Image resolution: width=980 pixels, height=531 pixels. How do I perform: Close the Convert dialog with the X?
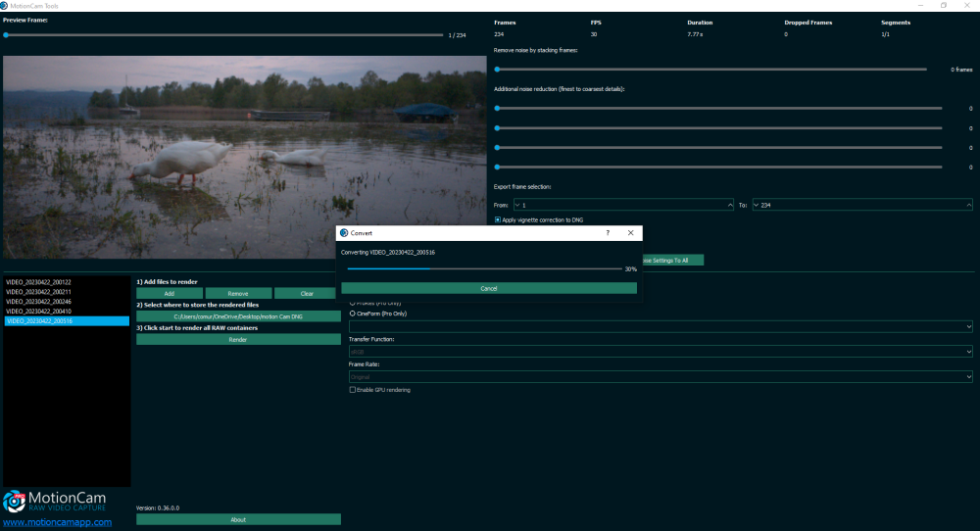pyautogui.click(x=630, y=233)
